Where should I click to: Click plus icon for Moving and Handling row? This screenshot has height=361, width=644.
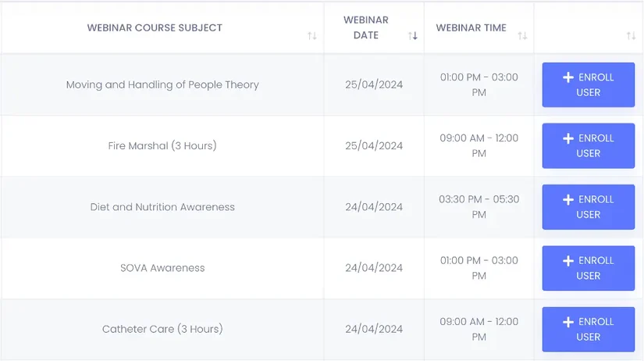568,77
